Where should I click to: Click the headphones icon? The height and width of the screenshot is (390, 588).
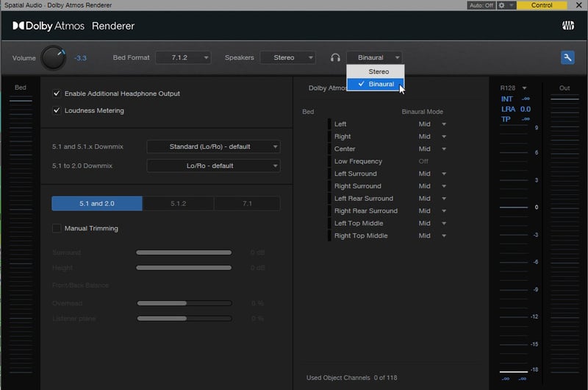click(x=335, y=57)
